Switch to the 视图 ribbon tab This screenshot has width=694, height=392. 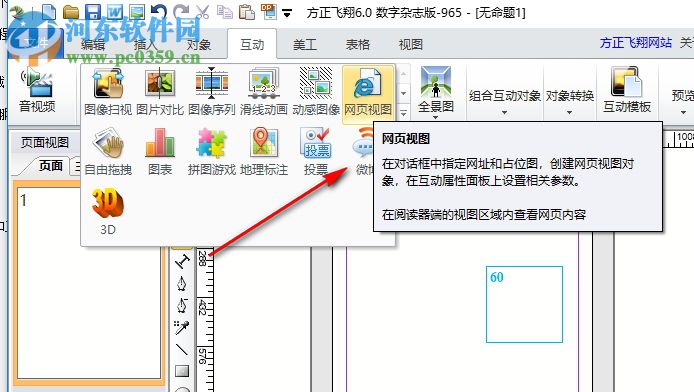tap(411, 44)
